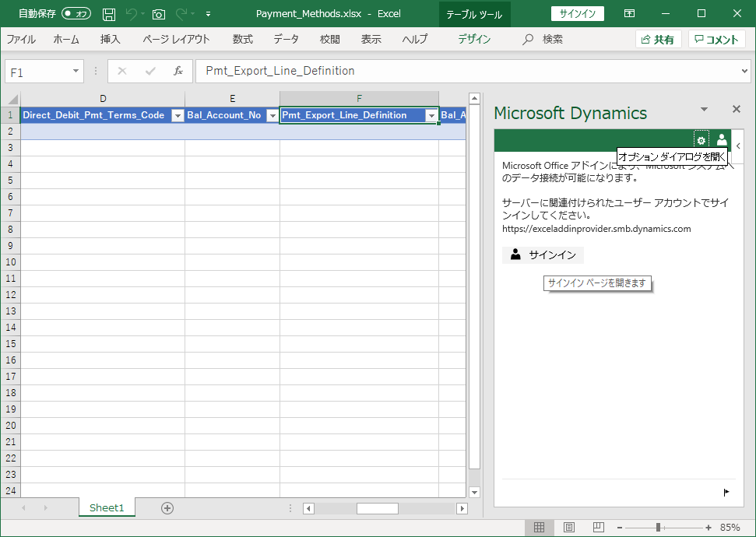
Task: Open the Quick Access Toolbar customize arrow
Action: pos(209,14)
